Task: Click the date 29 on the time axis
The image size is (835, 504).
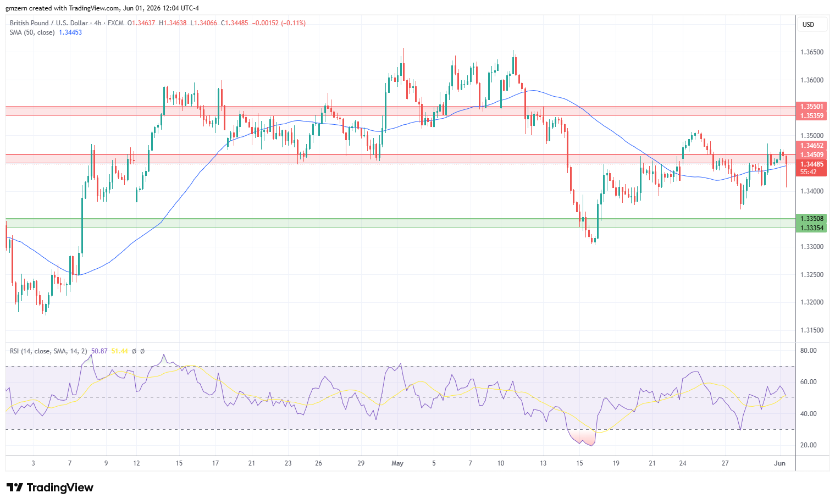Action: (x=361, y=463)
